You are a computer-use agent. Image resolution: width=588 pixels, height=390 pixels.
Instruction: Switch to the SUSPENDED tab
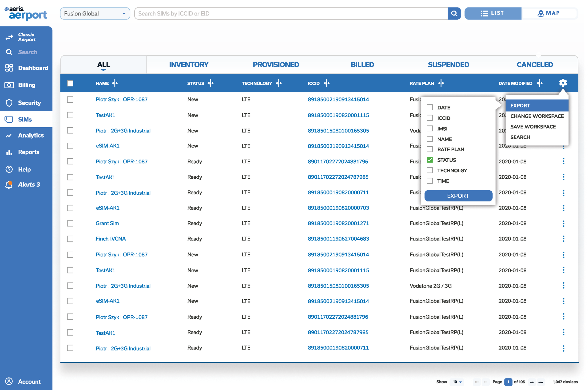coord(448,65)
